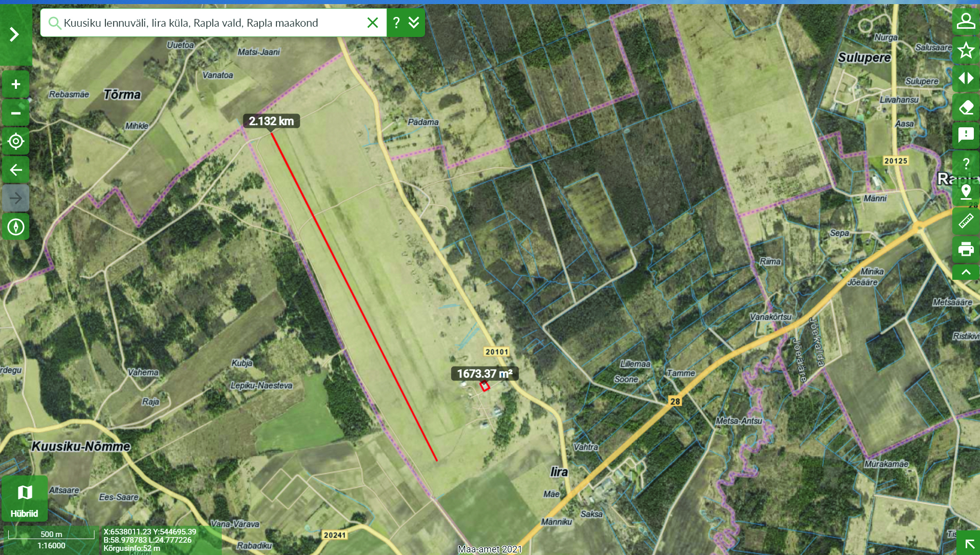Clear the search field text
Image resolution: width=980 pixels, height=555 pixels.
[373, 23]
